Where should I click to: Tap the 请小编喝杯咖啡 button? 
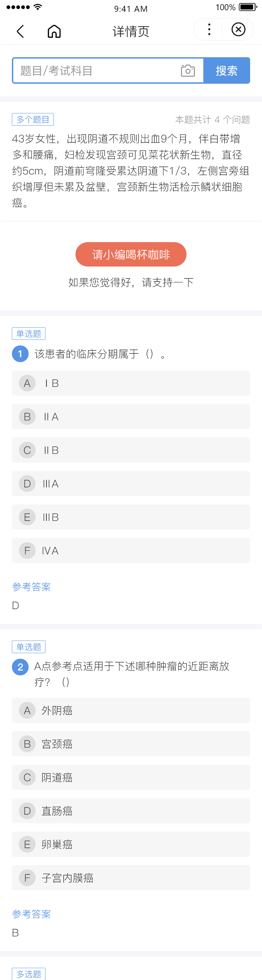tap(131, 254)
